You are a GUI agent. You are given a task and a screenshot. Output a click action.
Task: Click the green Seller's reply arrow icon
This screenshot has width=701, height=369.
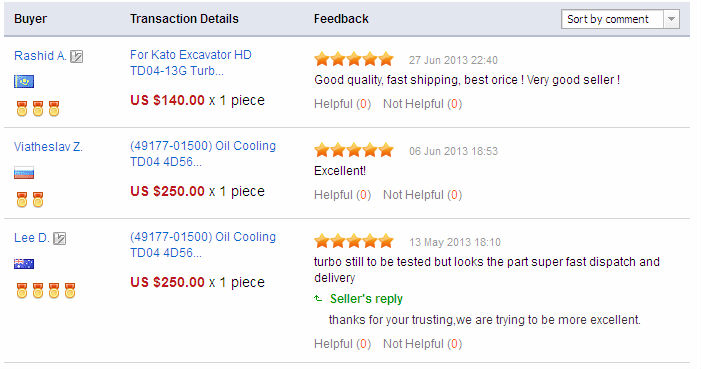coord(318,298)
